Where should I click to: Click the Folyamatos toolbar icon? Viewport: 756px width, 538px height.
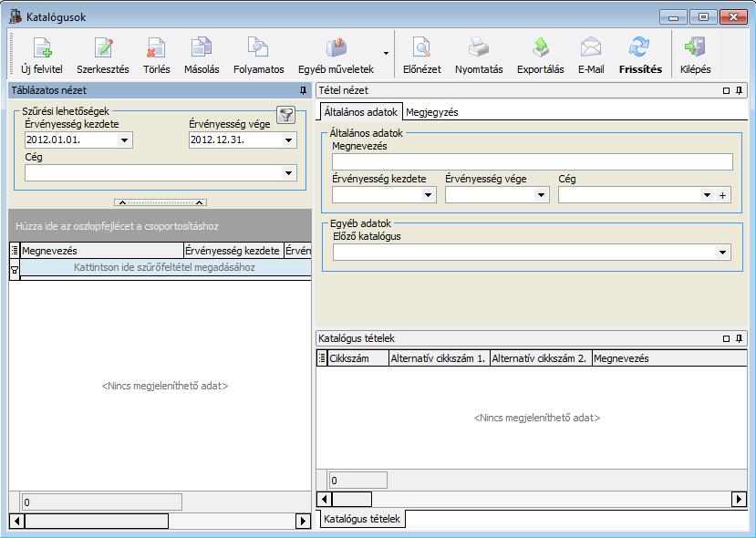pyautogui.click(x=258, y=48)
